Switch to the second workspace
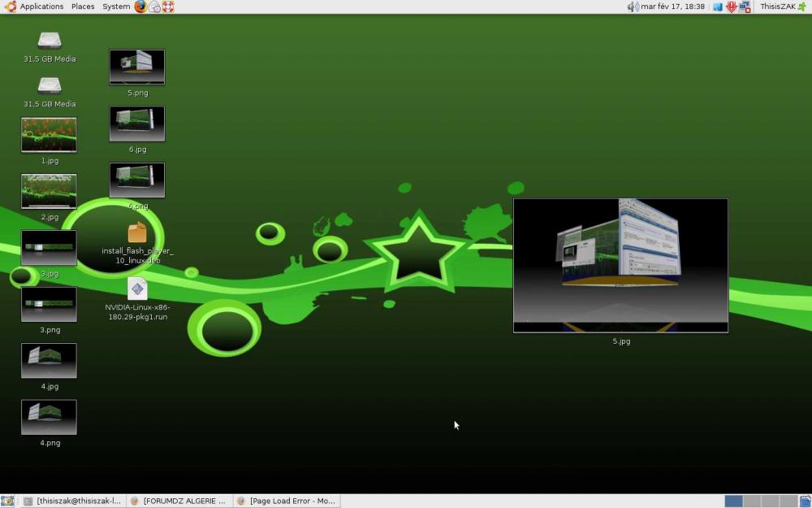812x508 pixels. click(752, 501)
